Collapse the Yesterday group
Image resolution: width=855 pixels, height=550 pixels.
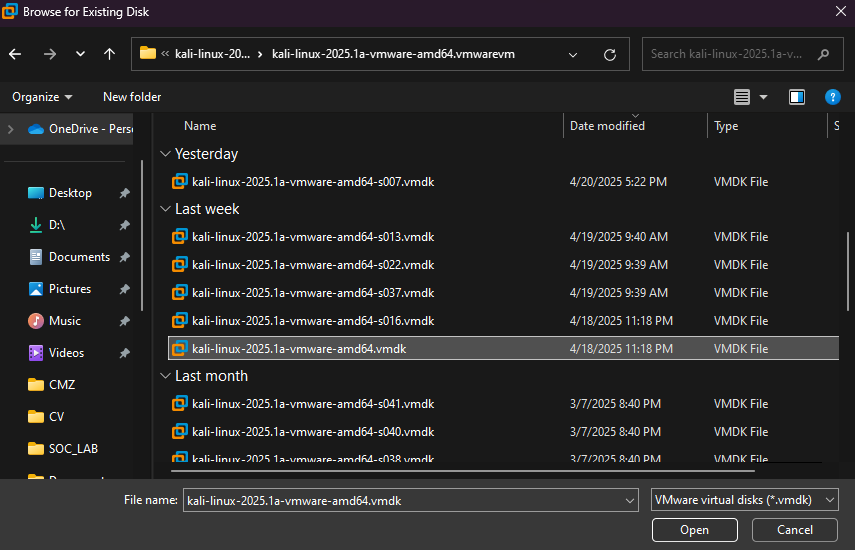point(165,154)
